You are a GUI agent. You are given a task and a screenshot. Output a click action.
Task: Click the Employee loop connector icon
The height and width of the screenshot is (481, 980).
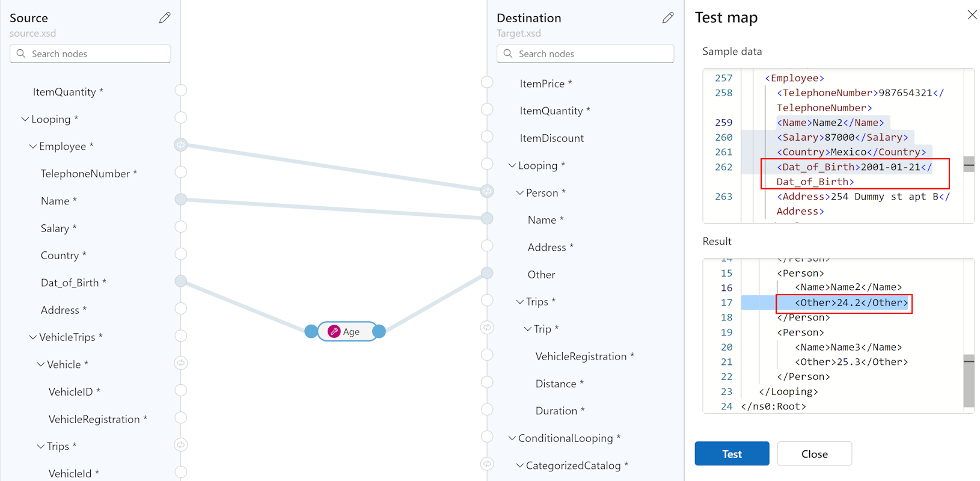coord(180,145)
